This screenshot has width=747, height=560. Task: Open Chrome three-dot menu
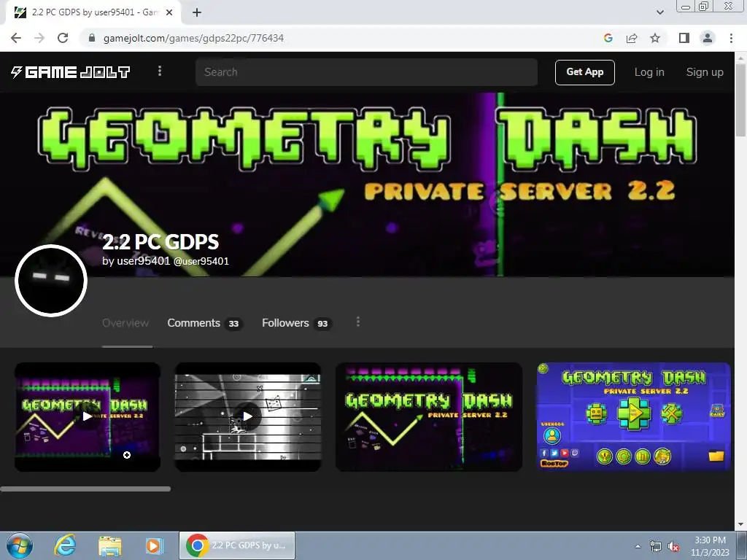(x=731, y=38)
